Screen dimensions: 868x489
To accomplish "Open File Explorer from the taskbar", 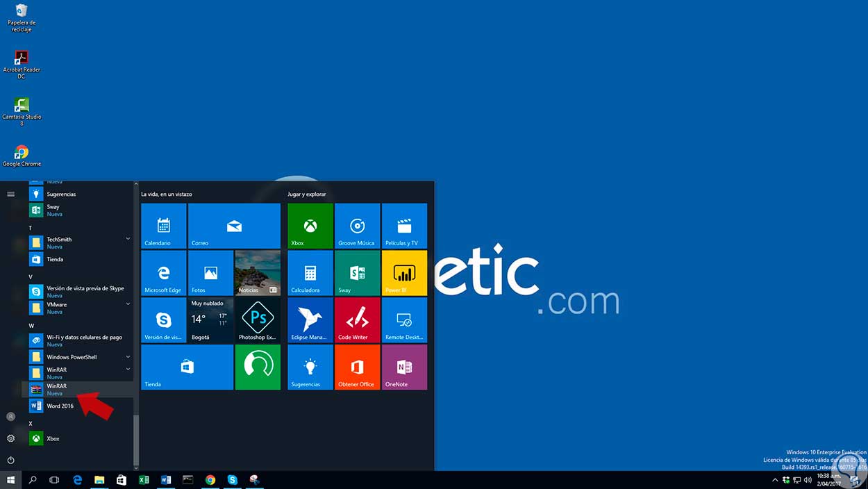I will click(99, 480).
